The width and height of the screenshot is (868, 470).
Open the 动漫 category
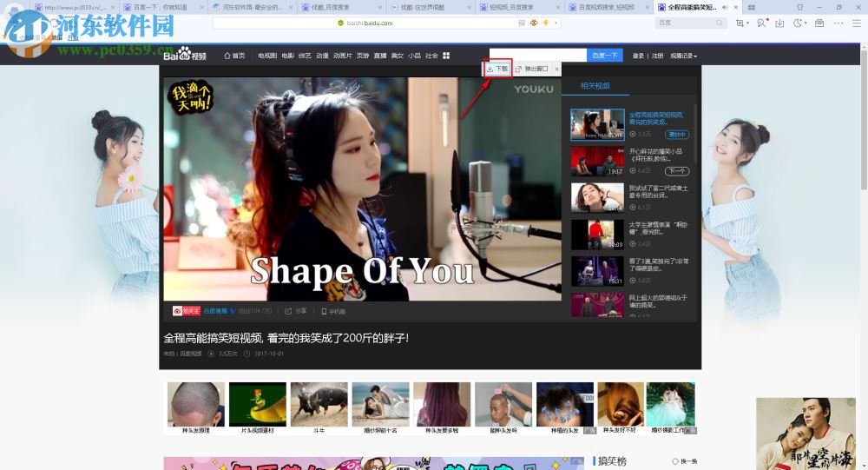[x=322, y=56]
